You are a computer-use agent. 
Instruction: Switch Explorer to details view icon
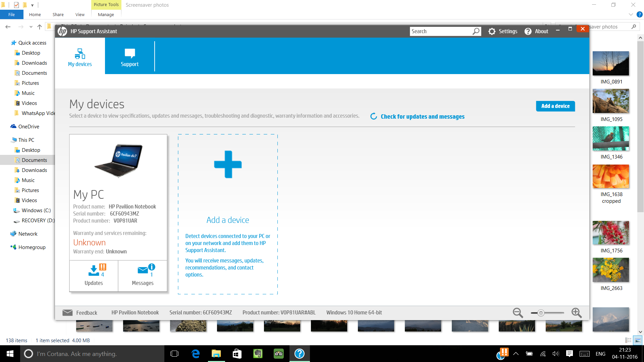628,340
